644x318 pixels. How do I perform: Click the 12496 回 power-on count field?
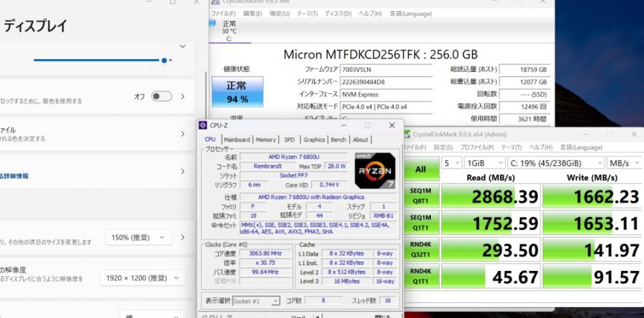(524, 106)
